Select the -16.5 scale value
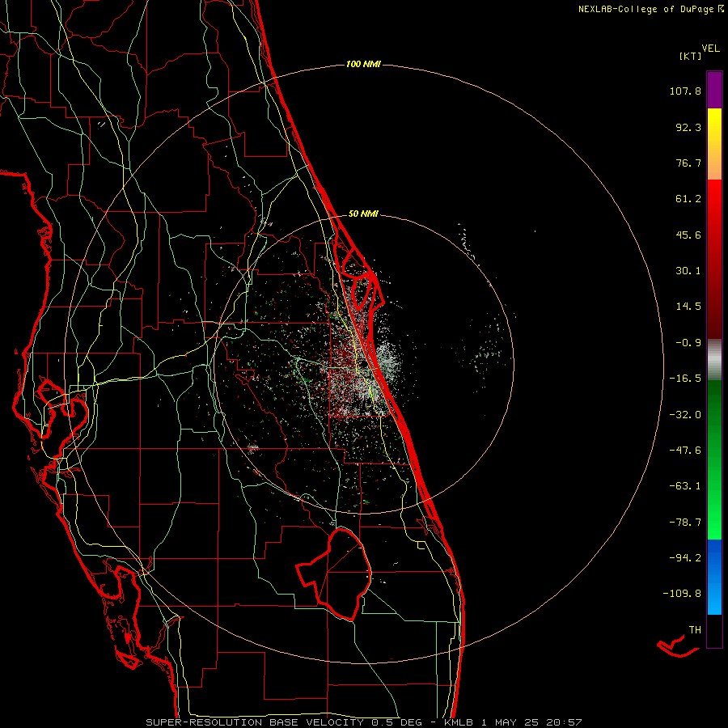 coord(685,379)
